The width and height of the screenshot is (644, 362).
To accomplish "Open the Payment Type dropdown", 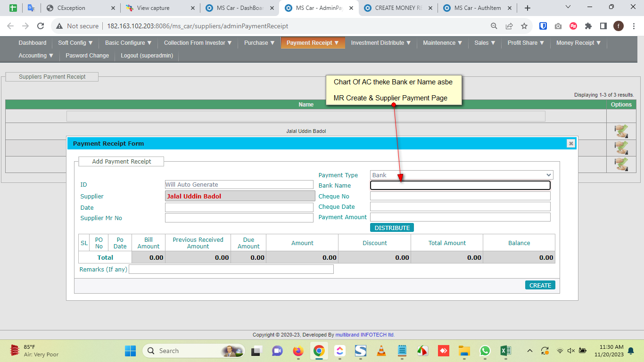I will coord(462,175).
